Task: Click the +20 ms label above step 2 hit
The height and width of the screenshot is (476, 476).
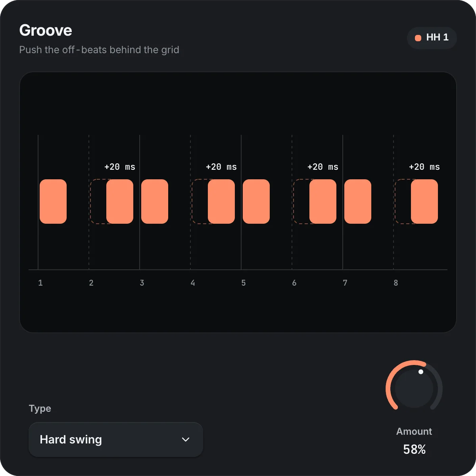Action: point(120,167)
